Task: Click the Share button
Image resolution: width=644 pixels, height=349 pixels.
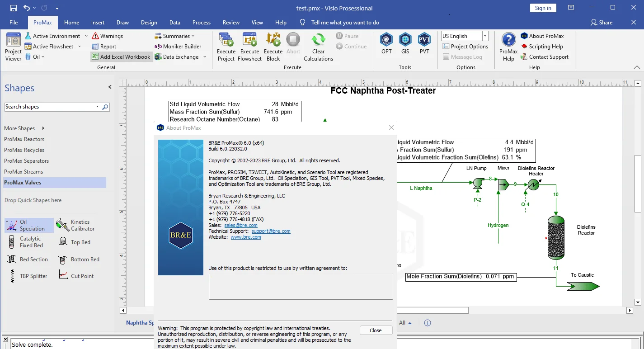Action: pos(602,23)
